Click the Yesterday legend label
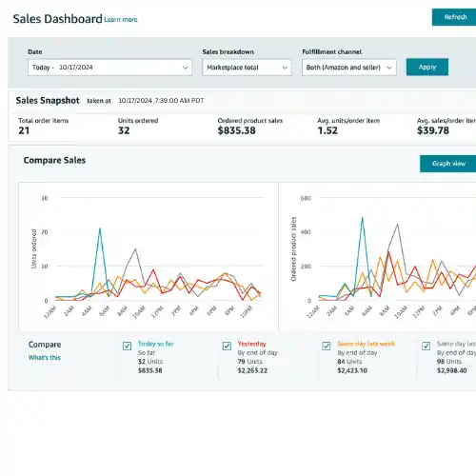 click(x=252, y=344)
